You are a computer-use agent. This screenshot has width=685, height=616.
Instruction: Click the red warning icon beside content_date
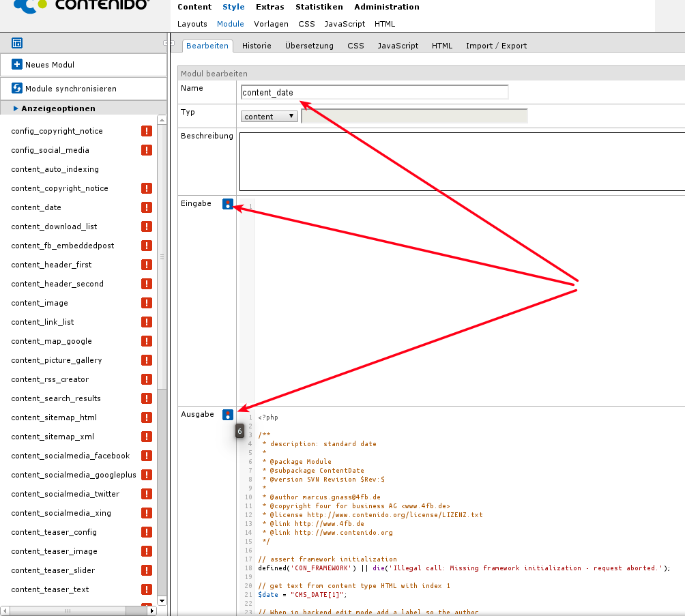click(x=147, y=207)
